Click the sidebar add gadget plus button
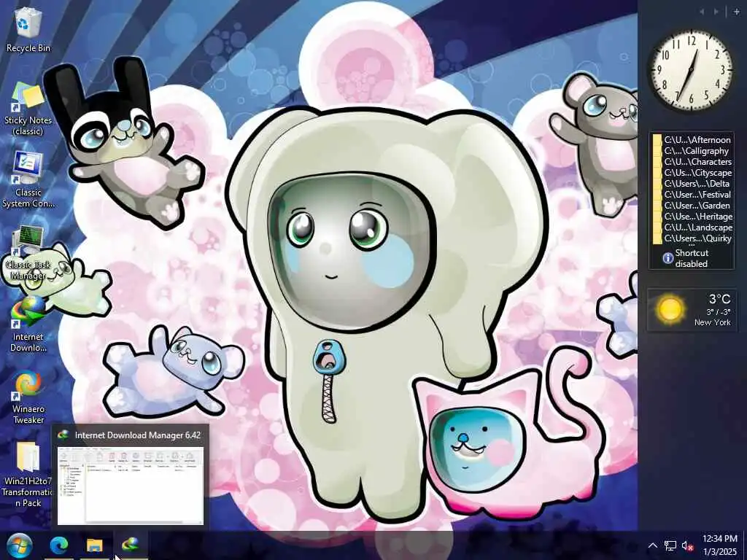747x560 pixels. pyautogui.click(x=737, y=12)
